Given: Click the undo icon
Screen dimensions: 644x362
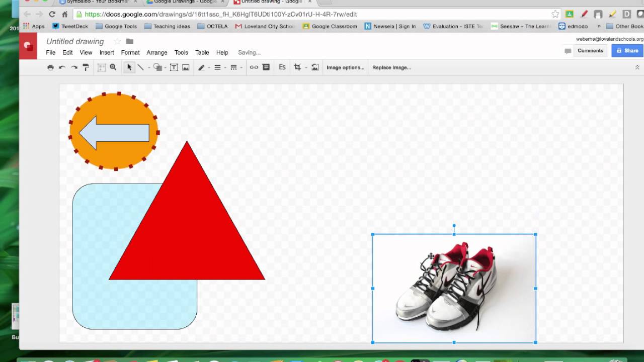Looking at the screenshot, I should coord(61,67).
